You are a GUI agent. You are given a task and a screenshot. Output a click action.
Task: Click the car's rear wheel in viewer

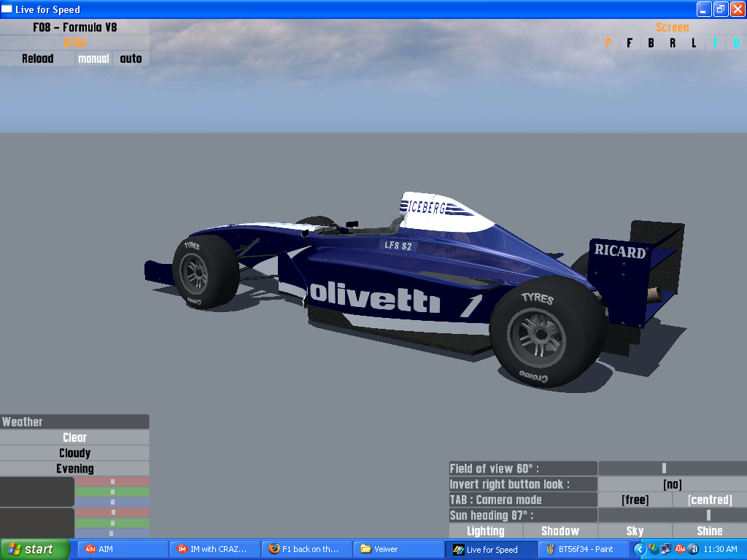pos(547,332)
